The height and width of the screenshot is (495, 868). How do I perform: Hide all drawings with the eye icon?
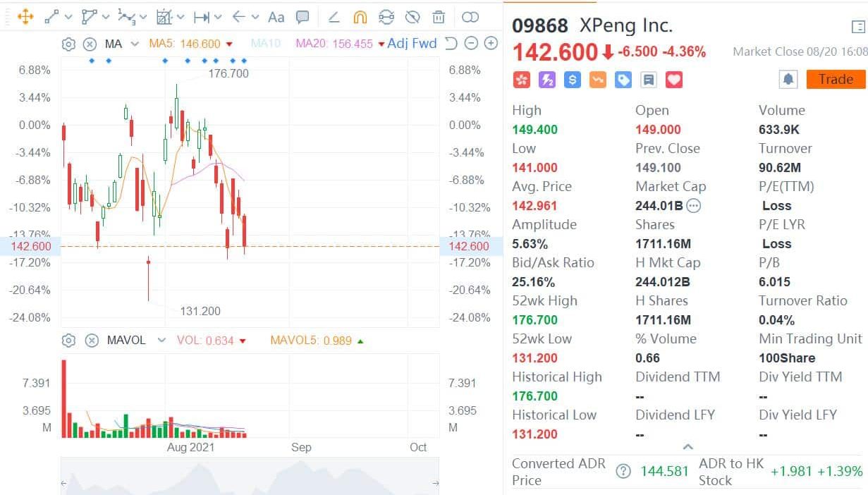412,17
